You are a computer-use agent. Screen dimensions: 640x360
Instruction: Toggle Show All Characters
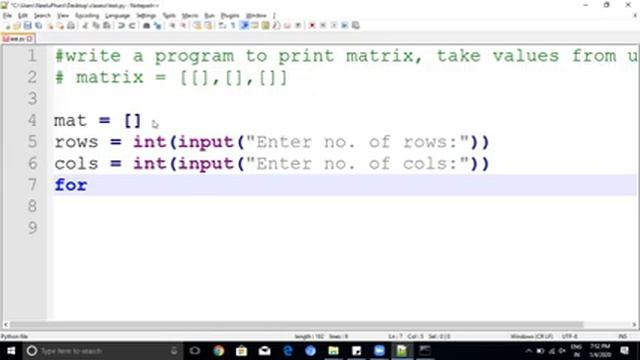click(x=232, y=25)
